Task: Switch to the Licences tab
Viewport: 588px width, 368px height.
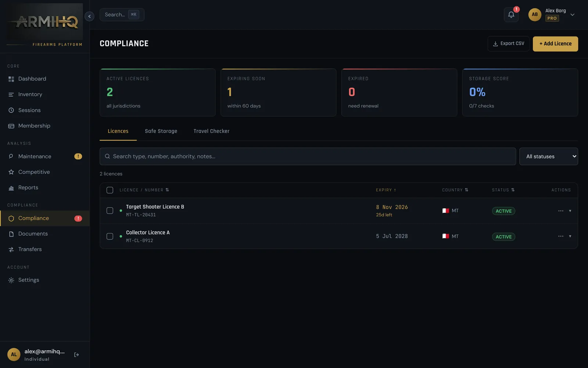Action: click(118, 131)
